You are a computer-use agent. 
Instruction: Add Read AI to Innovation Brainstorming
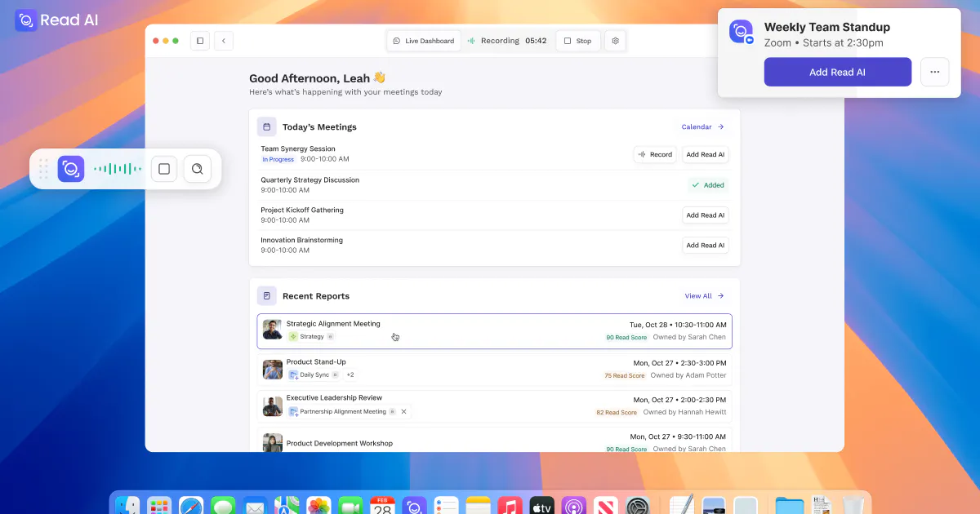click(706, 245)
